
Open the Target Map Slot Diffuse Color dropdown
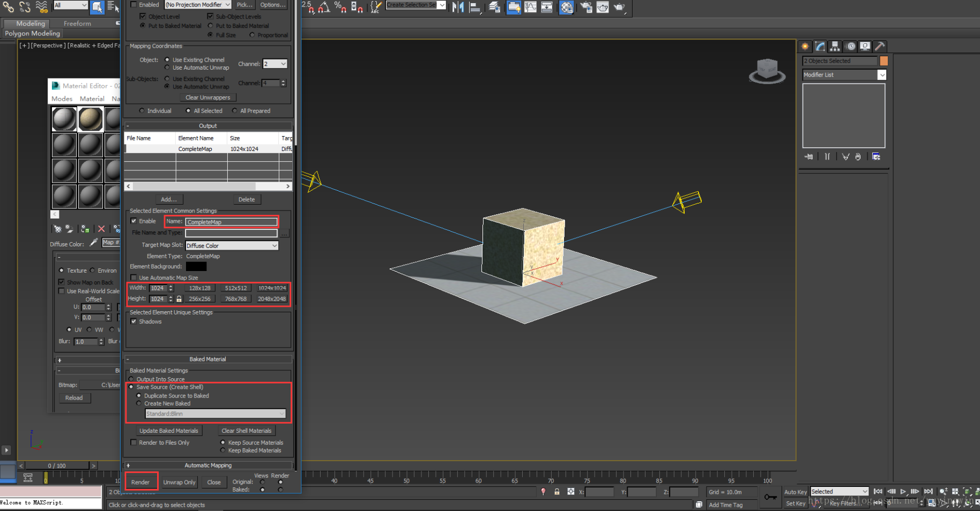[x=232, y=245]
